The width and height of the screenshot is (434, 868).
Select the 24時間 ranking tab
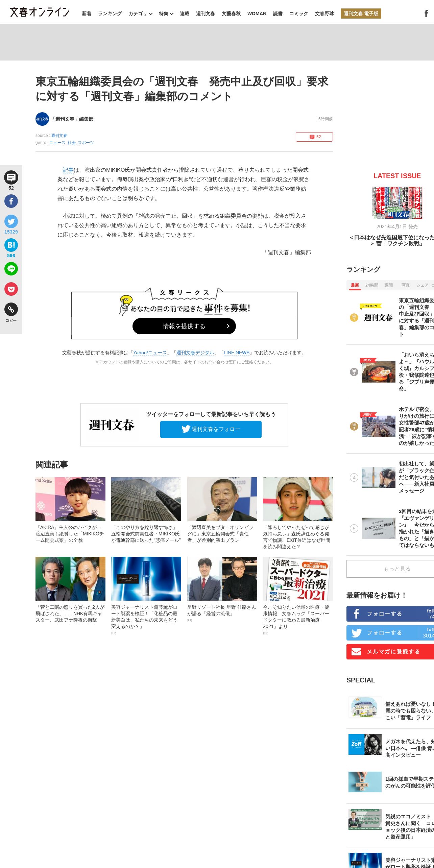[372, 285]
